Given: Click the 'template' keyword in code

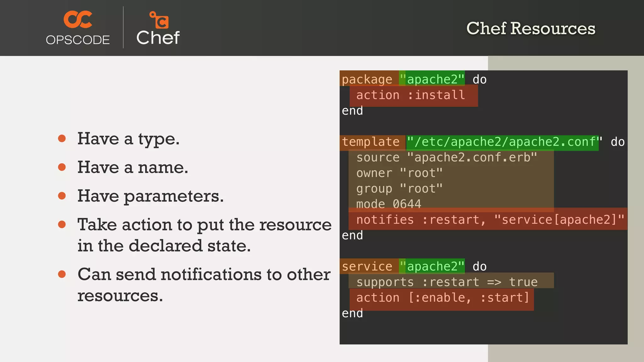Looking at the screenshot, I should (371, 142).
